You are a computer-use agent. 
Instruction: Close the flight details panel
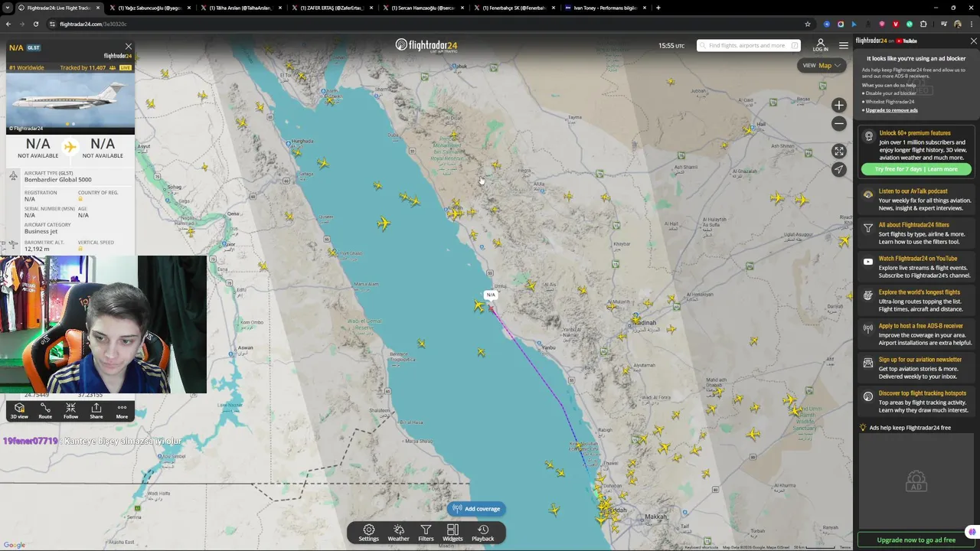point(128,47)
